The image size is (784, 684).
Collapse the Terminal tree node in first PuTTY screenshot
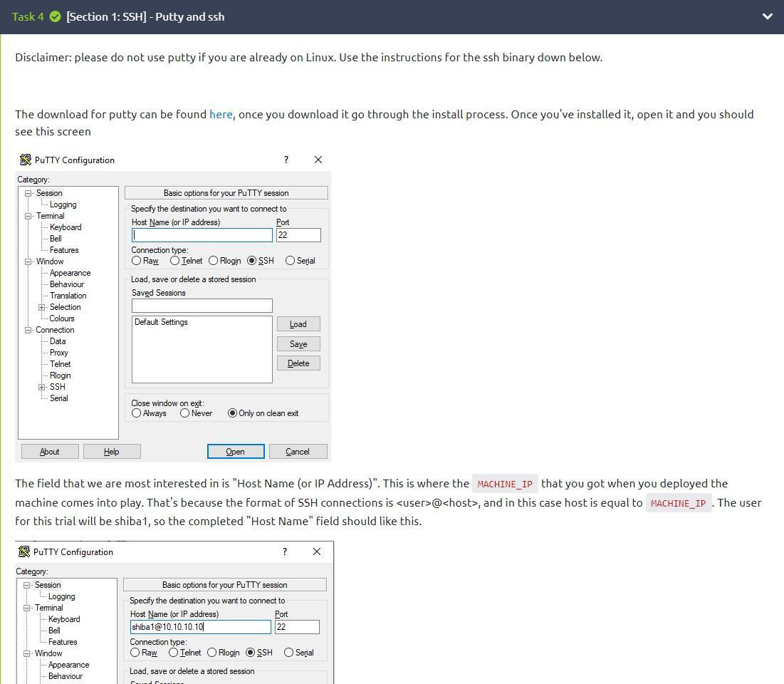click(x=28, y=216)
